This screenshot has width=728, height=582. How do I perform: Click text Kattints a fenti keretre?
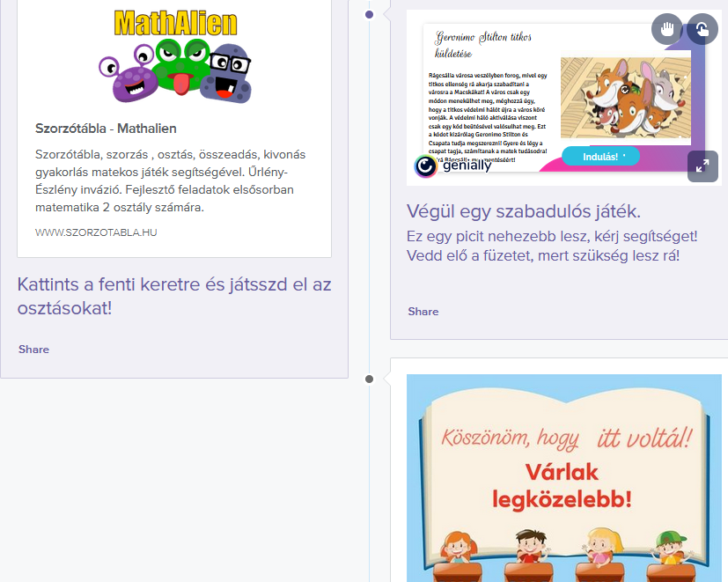click(174, 296)
